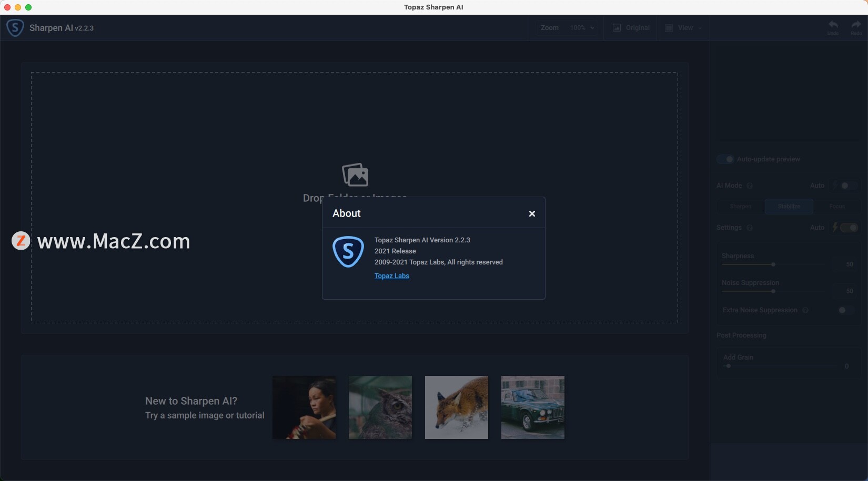868x481 pixels.
Task: Click the "Post Processing" section label
Action: point(741,335)
